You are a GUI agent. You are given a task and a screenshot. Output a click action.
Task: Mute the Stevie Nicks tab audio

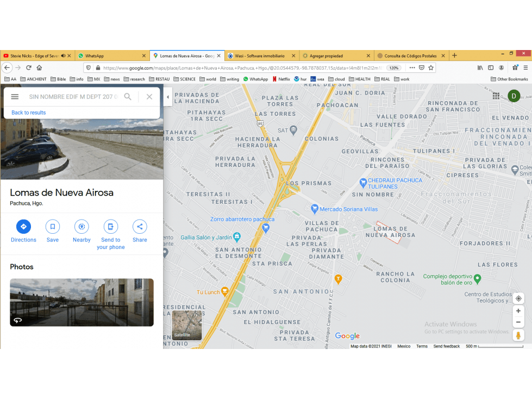pos(63,55)
